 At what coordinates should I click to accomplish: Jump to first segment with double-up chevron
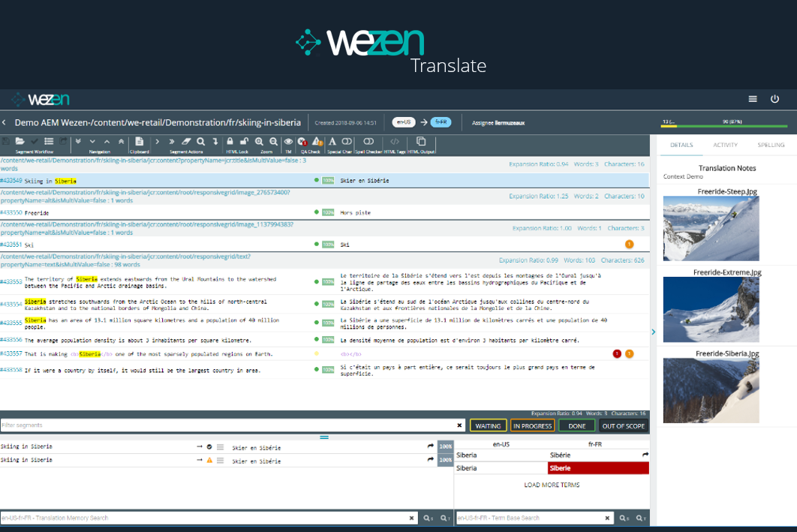(x=121, y=141)
